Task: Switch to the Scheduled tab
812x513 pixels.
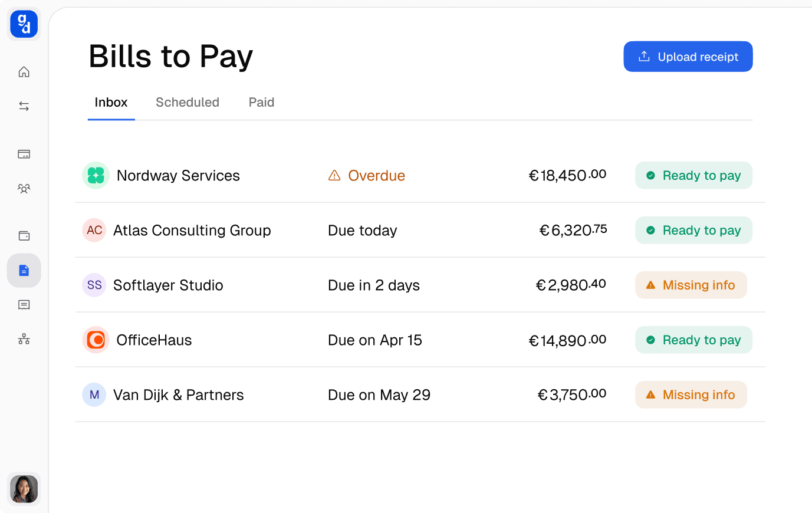Action: click(187, 102)
